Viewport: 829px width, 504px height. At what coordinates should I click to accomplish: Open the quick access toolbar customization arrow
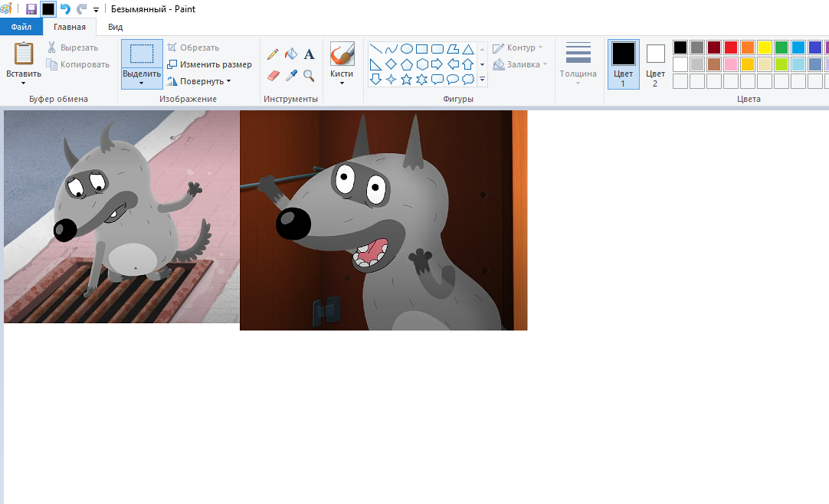[x=96, y=9]
